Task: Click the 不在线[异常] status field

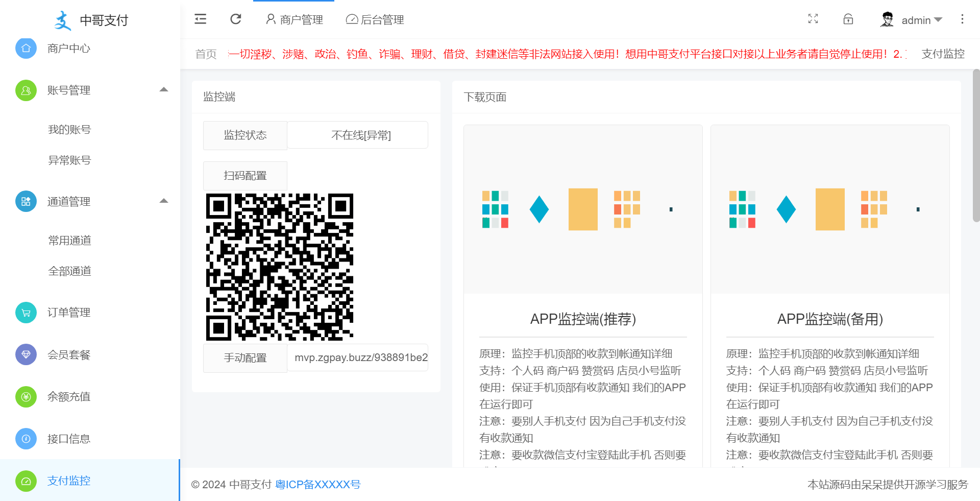Action: tap(357, 135)
